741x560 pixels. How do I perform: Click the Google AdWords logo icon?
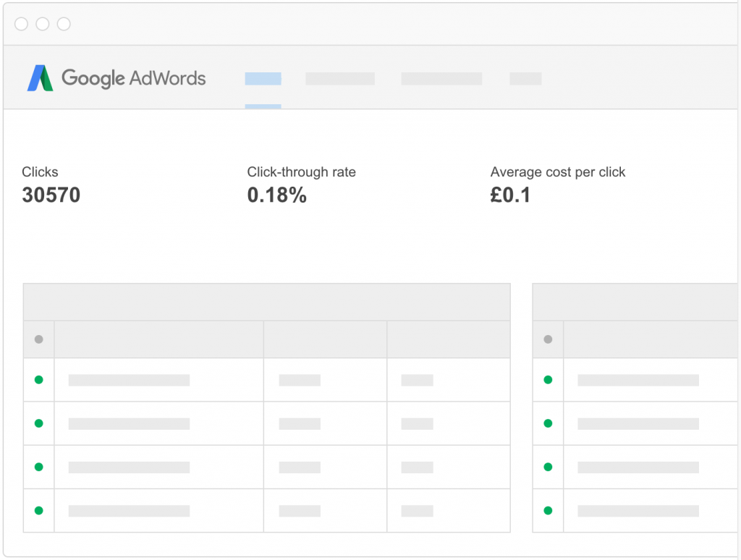coord(41,78)
